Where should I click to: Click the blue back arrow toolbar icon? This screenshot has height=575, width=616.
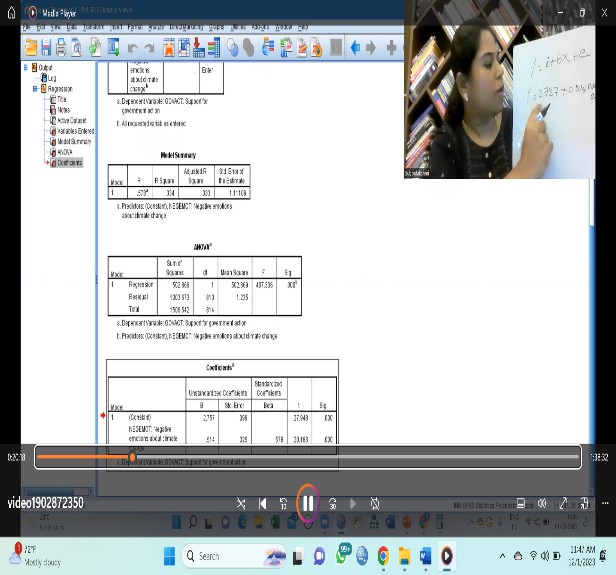point(355,48)
